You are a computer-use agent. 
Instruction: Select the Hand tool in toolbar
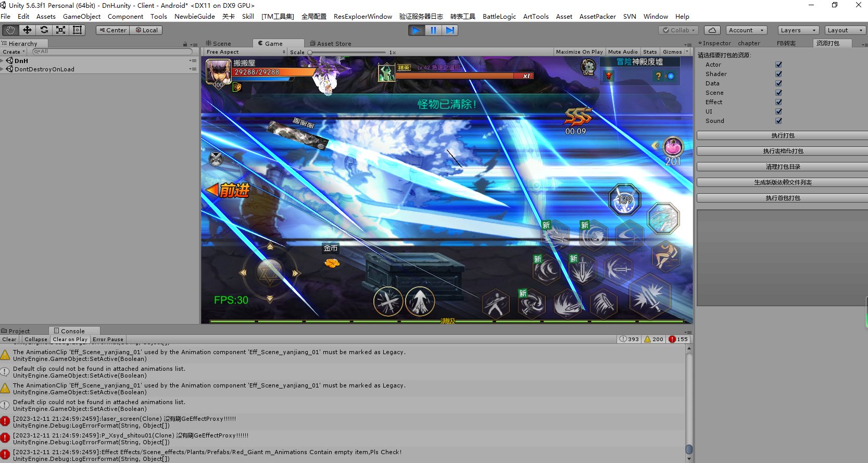(10, 30)
